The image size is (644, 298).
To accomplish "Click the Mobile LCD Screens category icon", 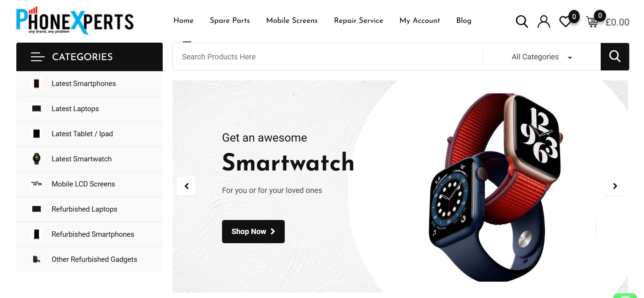I will point(36,184).
